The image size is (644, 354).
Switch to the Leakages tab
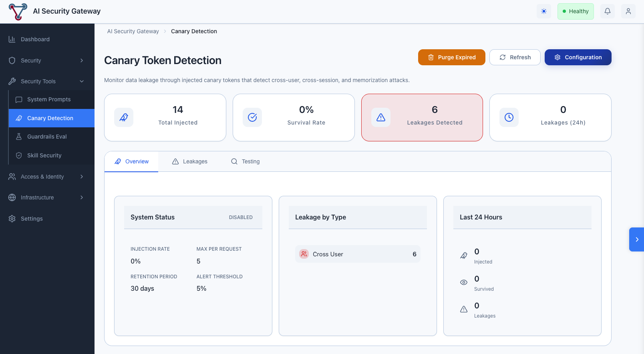point(190,161)
